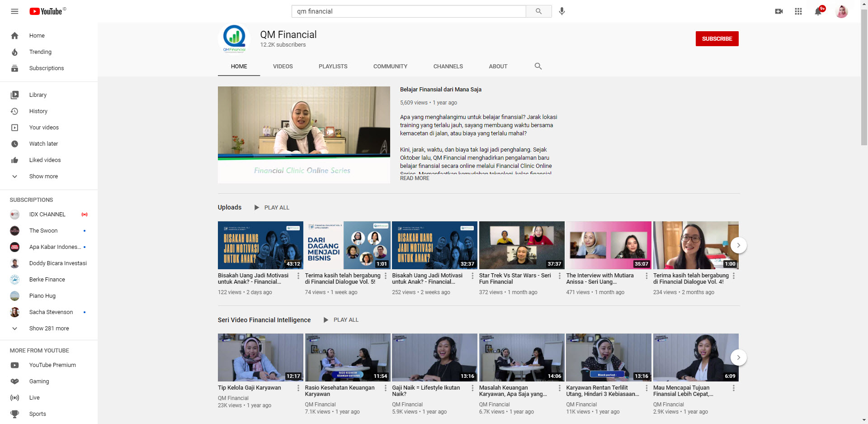
Task: Open Apa Kabar Indonesia subscription
Action: coord(49,247)
